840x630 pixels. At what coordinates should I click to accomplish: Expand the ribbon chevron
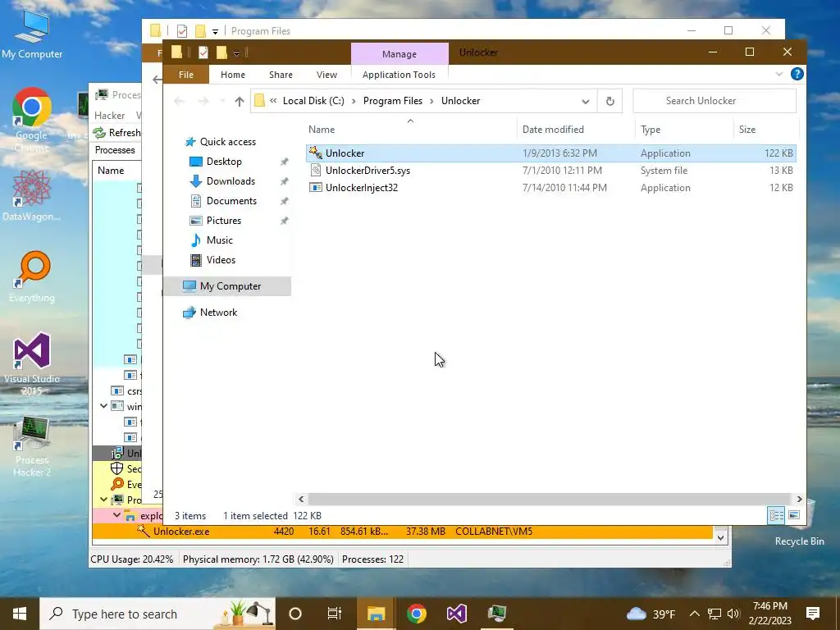pos(779,75)
